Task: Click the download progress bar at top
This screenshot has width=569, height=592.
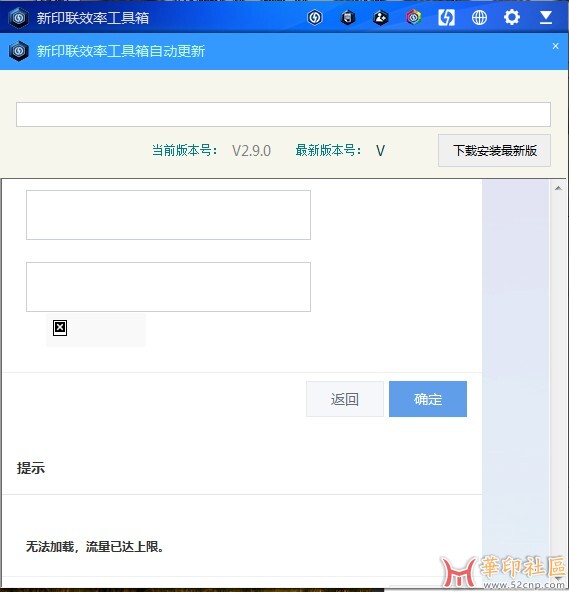Action: pos(283,114)
